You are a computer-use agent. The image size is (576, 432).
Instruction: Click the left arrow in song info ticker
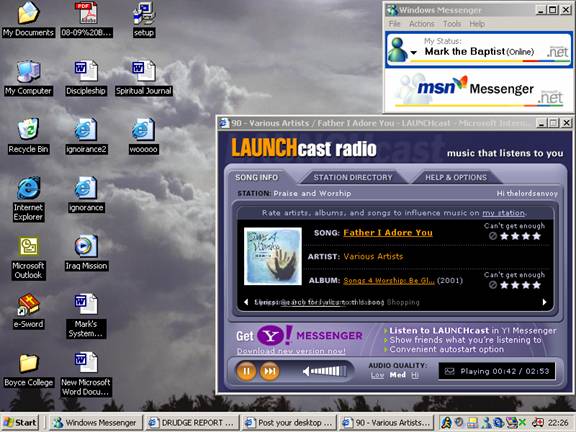click(246, 302)
